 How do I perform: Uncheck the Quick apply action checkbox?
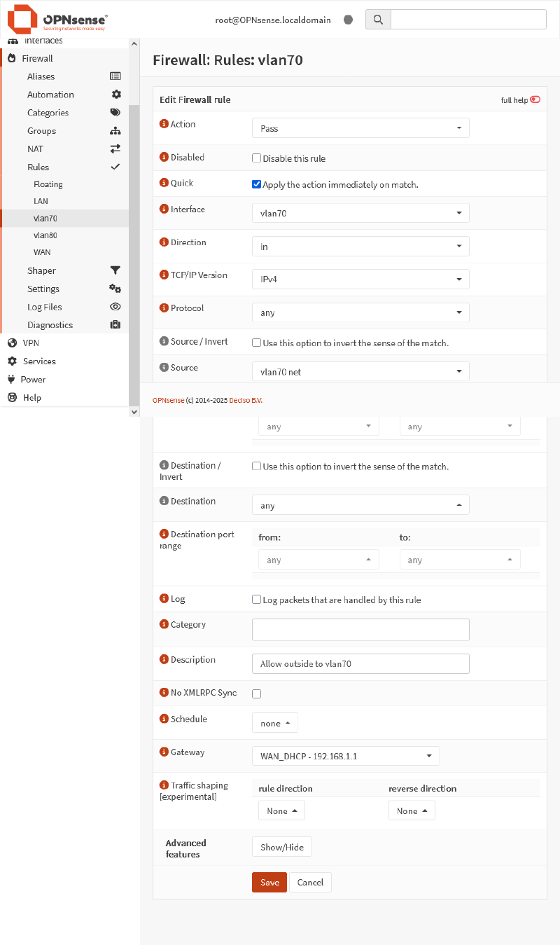tap(256, 184)
